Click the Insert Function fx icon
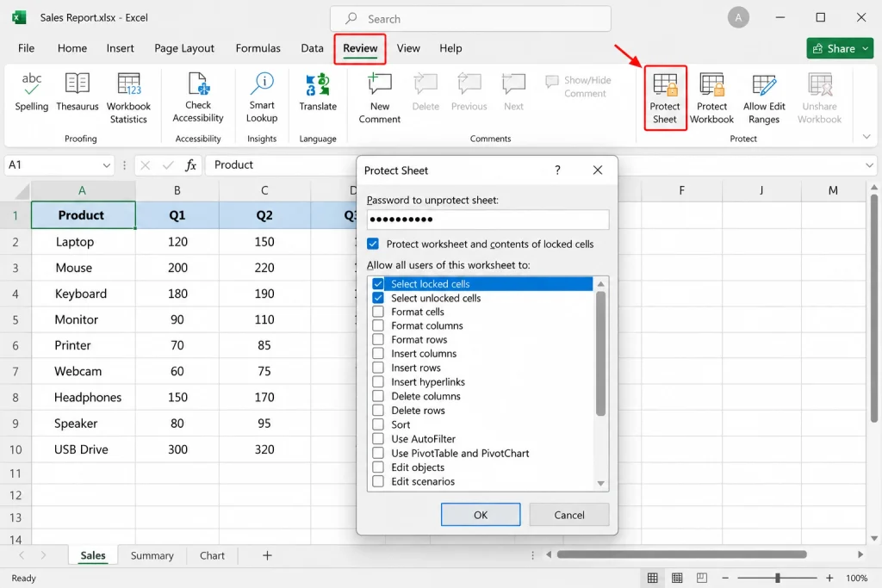 [190, 165]
